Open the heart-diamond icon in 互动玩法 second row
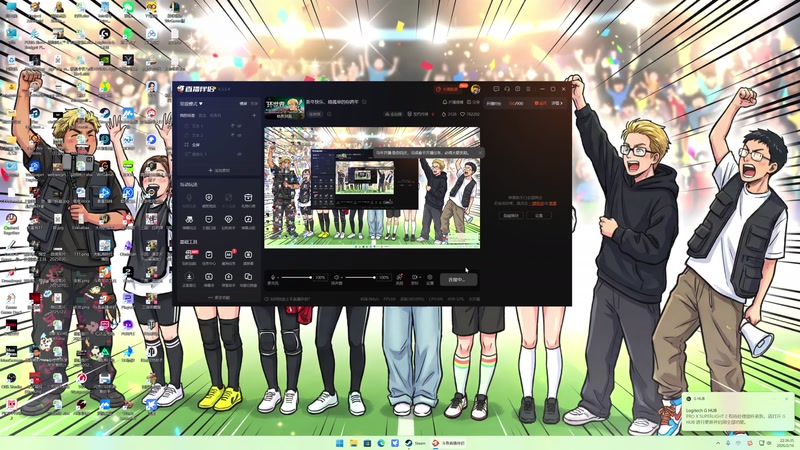Viewport: 800px width, 450px height. pos(228,221)
